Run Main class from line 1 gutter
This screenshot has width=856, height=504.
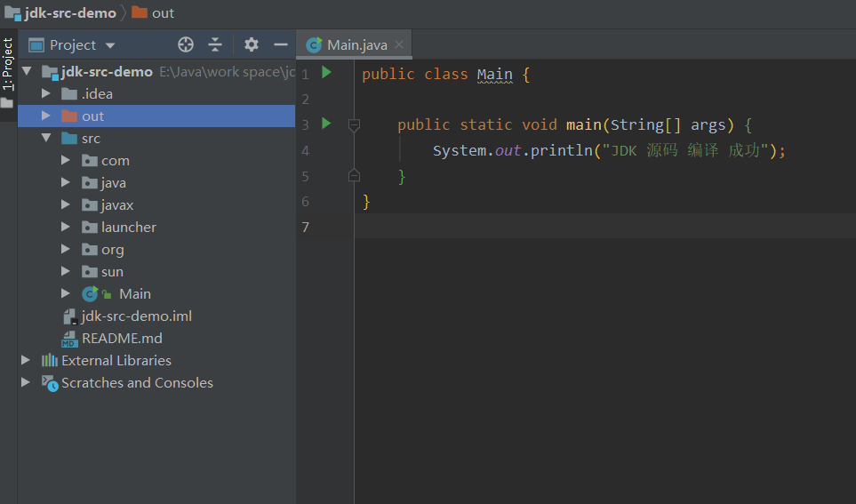pos(326,73)
